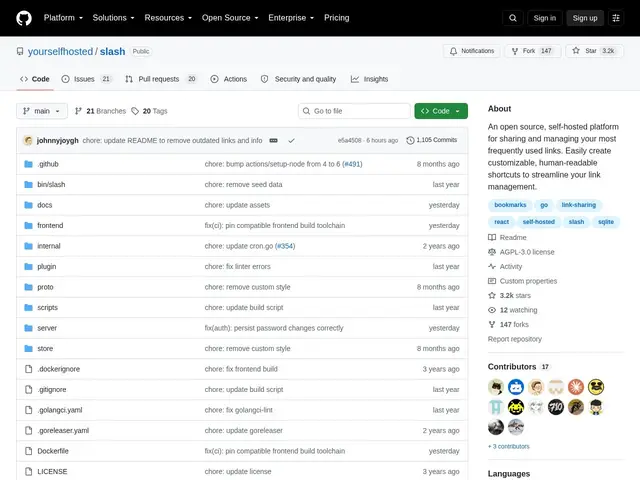Open the Activity link

click(x=505, y=267)
